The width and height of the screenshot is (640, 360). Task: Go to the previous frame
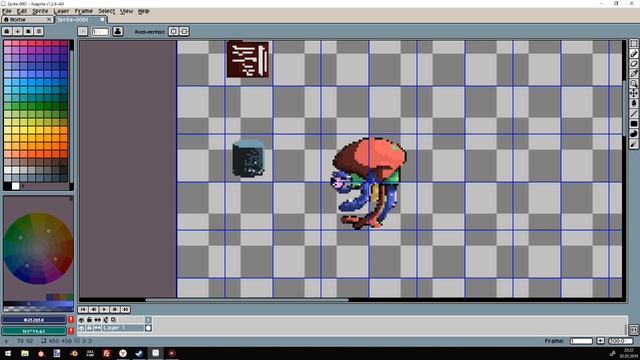coord(93,309)
